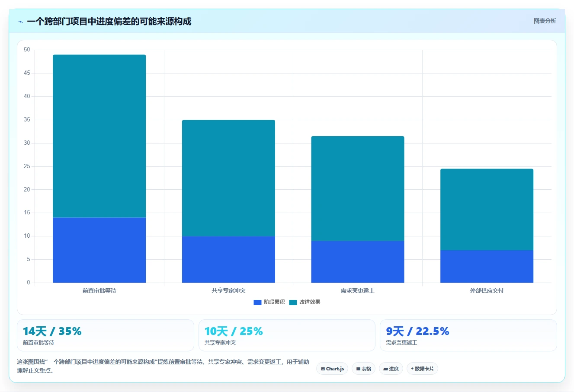Click the blue bar segment for 共享专家冲突
Screen dimensions: 574x392
pyautogui.click(x=228, y=259)
